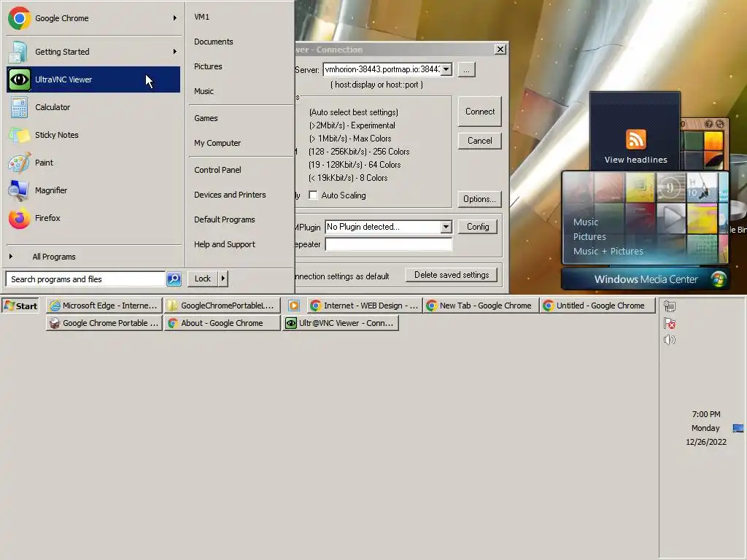Select 128-256Kbit/s 256 Colors option
The image size is (747, 560).
pos(359,152)
